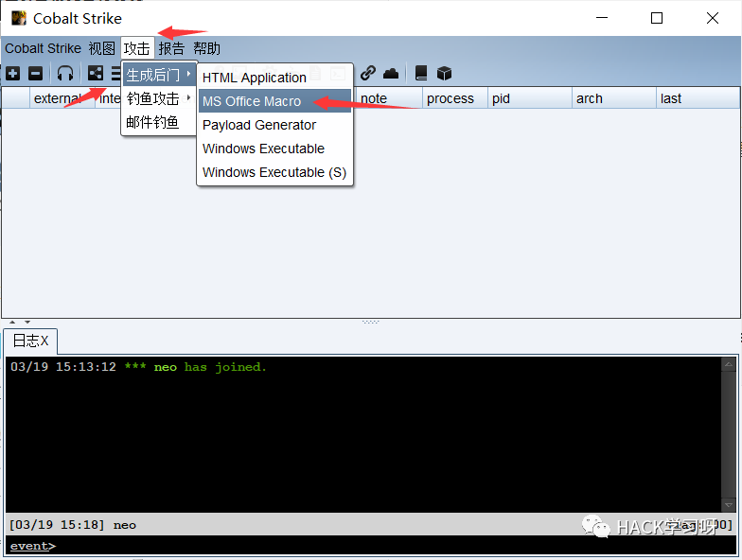The height and width of the screenshot is (560, 742).
Task: Open Listeners via the headphones icon
Action: click(x=65, y=74)
